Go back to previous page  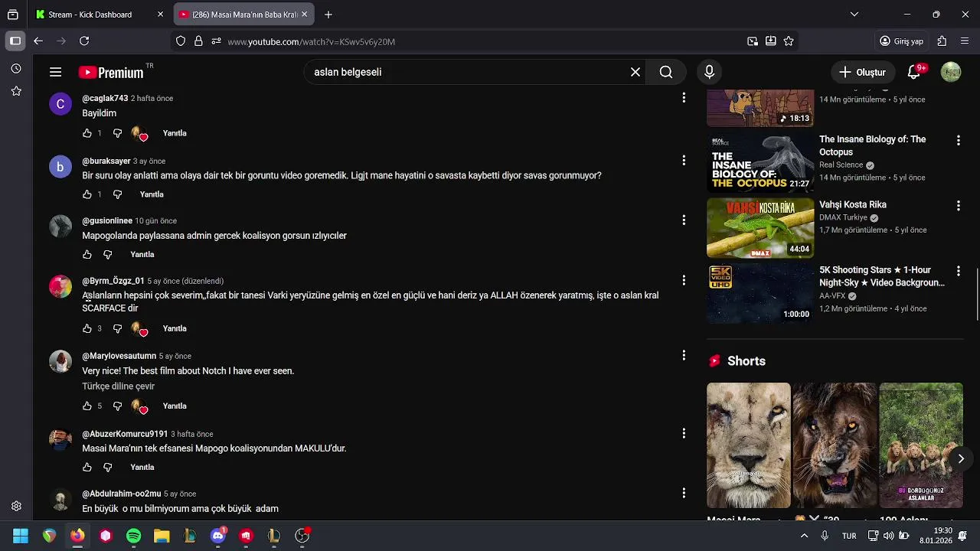point(38,41)
